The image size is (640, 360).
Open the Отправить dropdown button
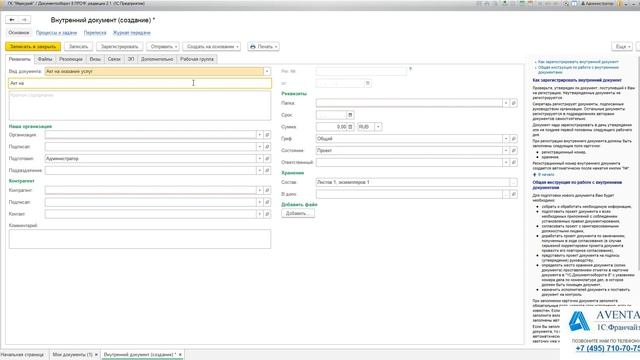tap(163, 47)
